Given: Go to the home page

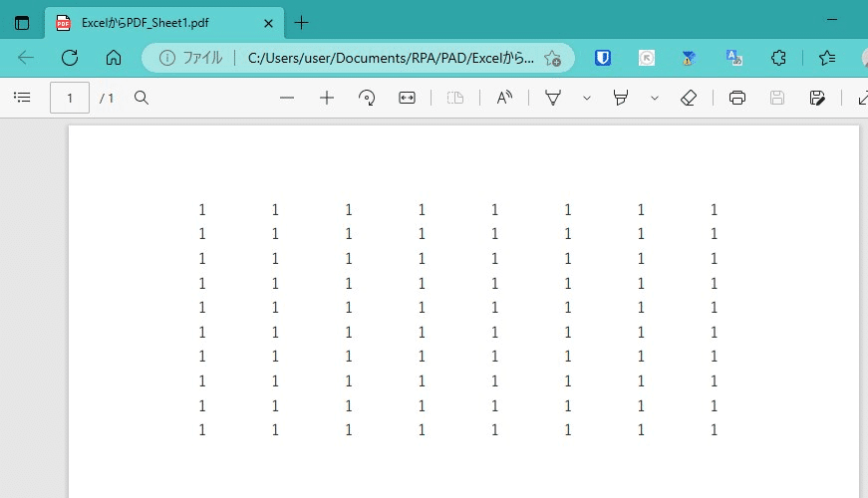Looking at the screenshot, I should pyautogui.click(x=114, y=58).
